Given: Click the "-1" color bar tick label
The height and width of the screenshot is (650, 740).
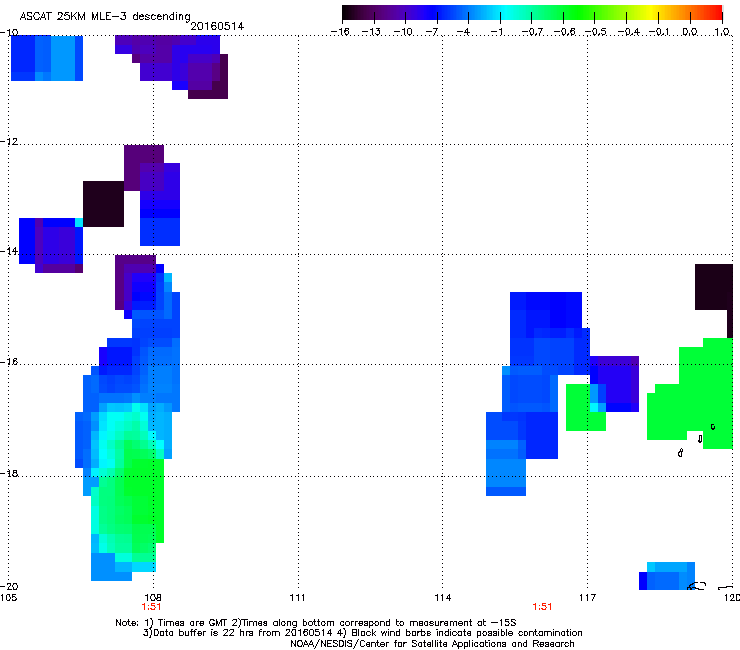Looking at the screenshot, I should pos(496,32).
